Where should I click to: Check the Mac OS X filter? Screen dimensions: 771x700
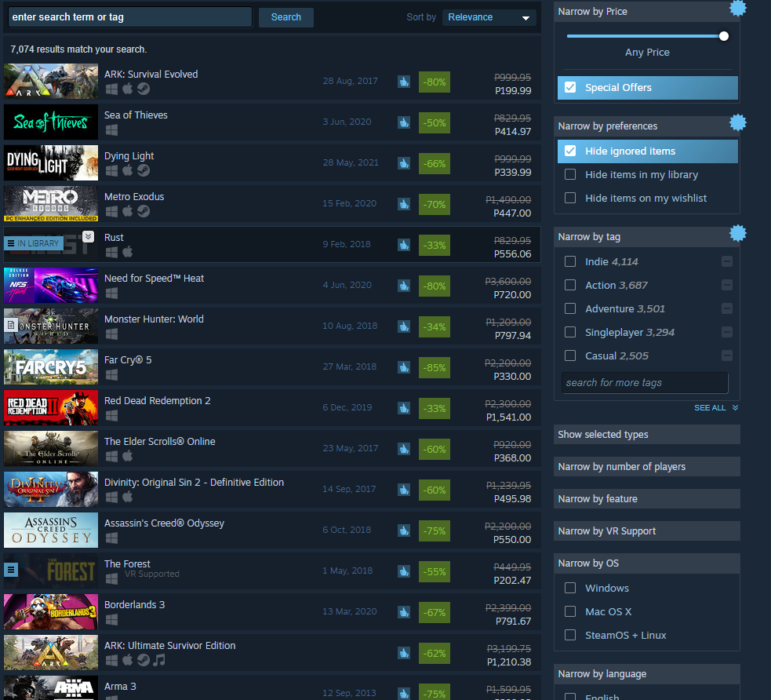570,611
